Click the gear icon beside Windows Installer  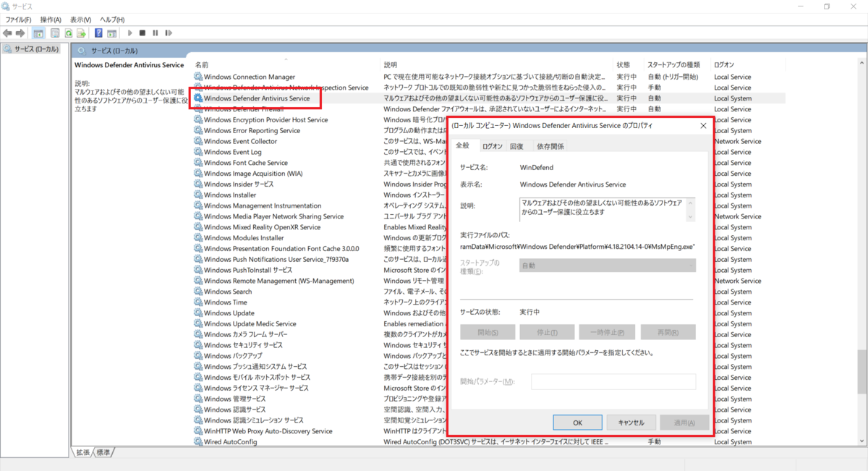198,195
